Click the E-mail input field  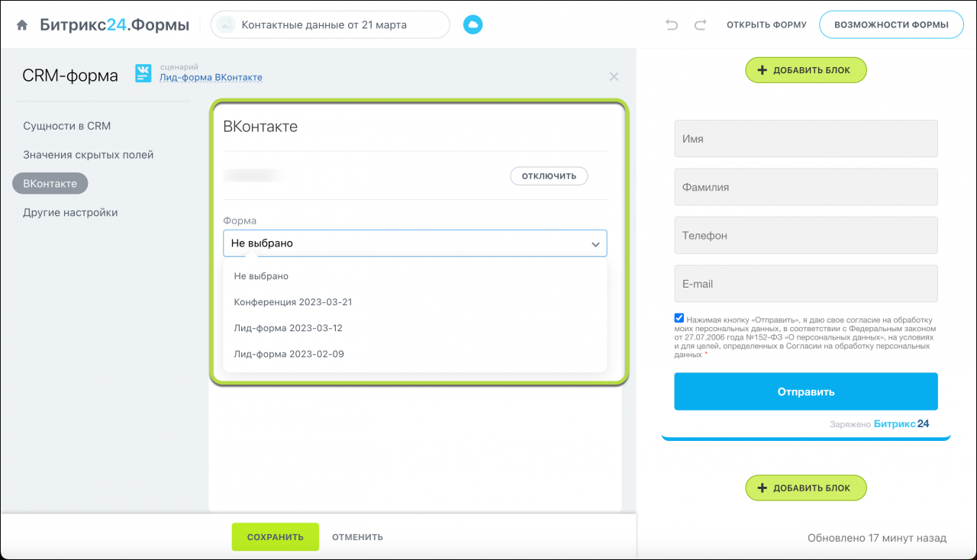(x=806, y=284)
